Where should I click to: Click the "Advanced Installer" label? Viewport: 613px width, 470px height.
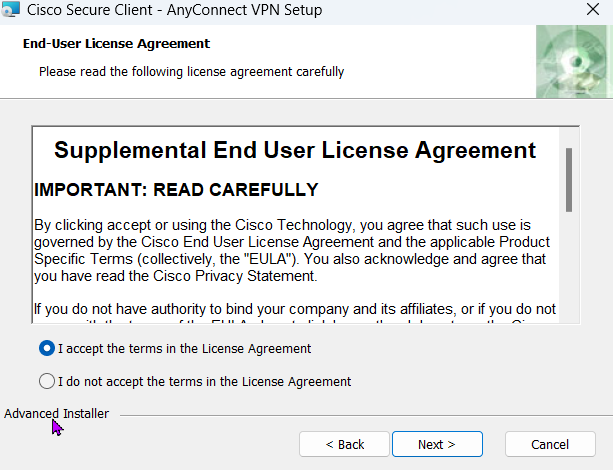(x=56, y=413)
